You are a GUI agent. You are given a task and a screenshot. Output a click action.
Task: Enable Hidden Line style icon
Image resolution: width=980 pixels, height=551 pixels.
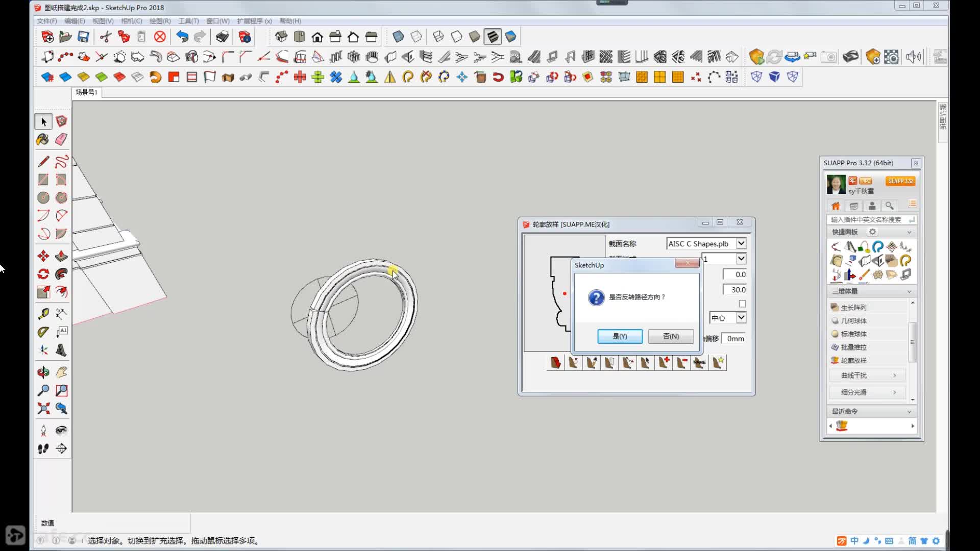(456, 37)
